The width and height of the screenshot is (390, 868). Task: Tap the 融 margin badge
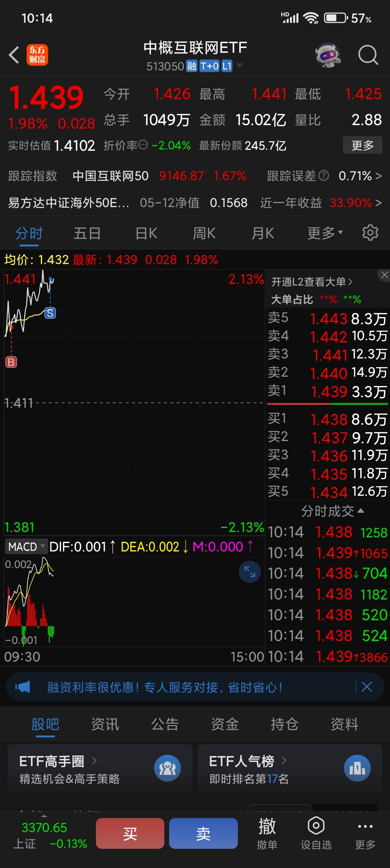click(x=191, y=66)
